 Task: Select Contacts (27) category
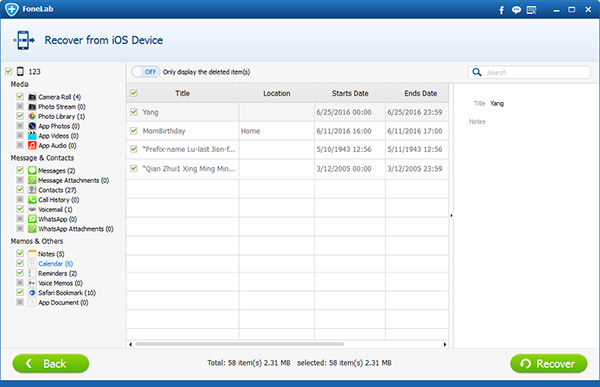[x=57, y=190]
